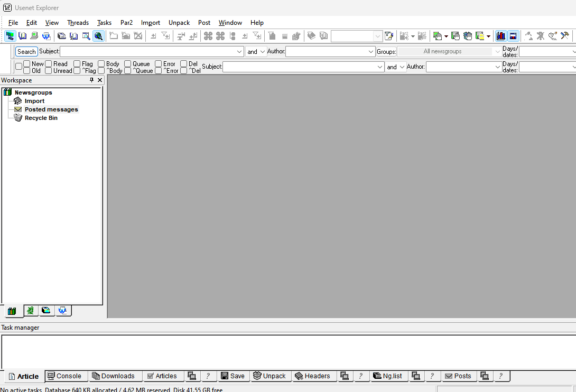Pin the Workspace panel
The image size is (576, 392).
click(x=91, y=80)
